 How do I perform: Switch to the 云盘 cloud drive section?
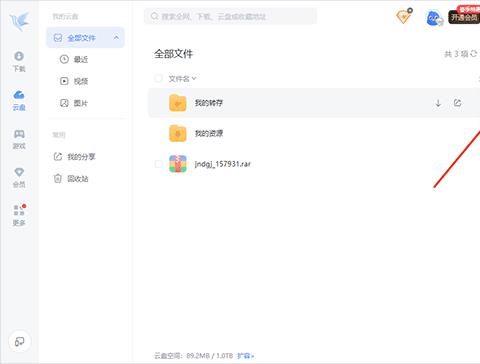tap(19, 100)
